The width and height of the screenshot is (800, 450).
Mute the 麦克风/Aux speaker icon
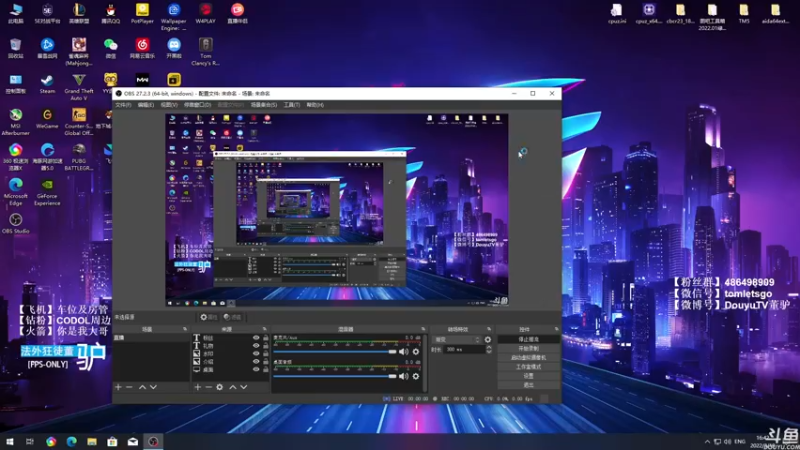[x=404, y=352]
